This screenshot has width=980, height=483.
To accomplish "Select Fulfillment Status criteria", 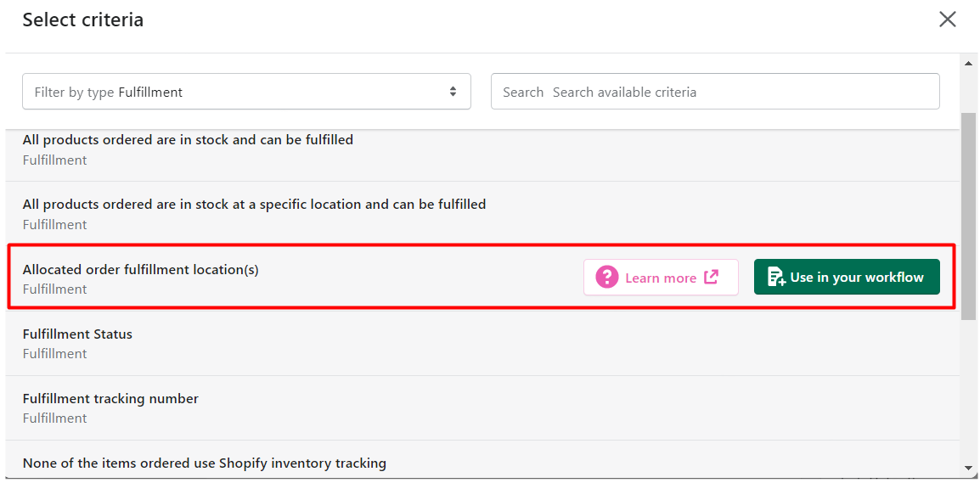I will pos(482,343).
